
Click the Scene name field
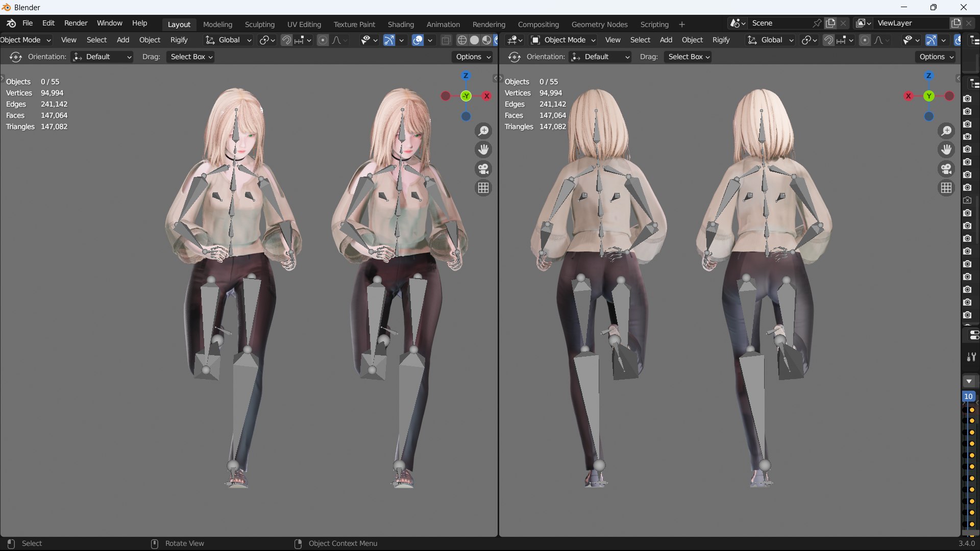pos(780,23)
